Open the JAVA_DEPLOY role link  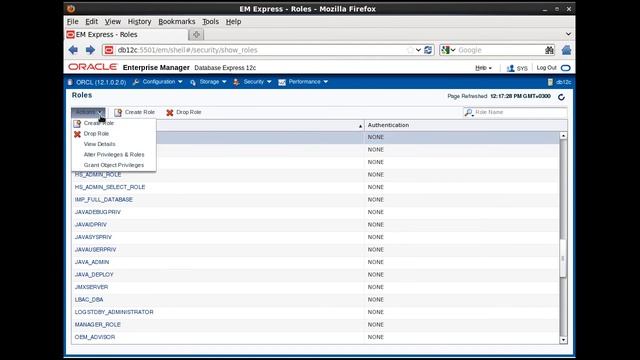tap(94, 275)
